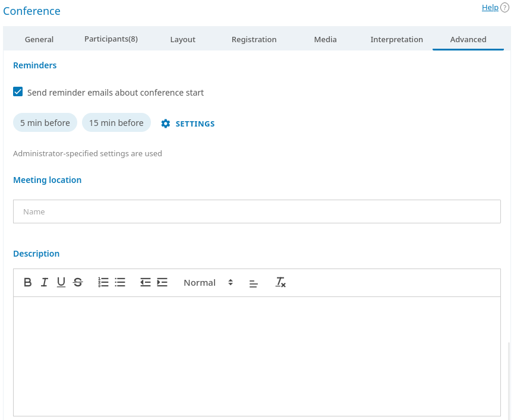This screenshot has height=420, width=514.
Task: Clear text formatting in the description
Action: 280,283
